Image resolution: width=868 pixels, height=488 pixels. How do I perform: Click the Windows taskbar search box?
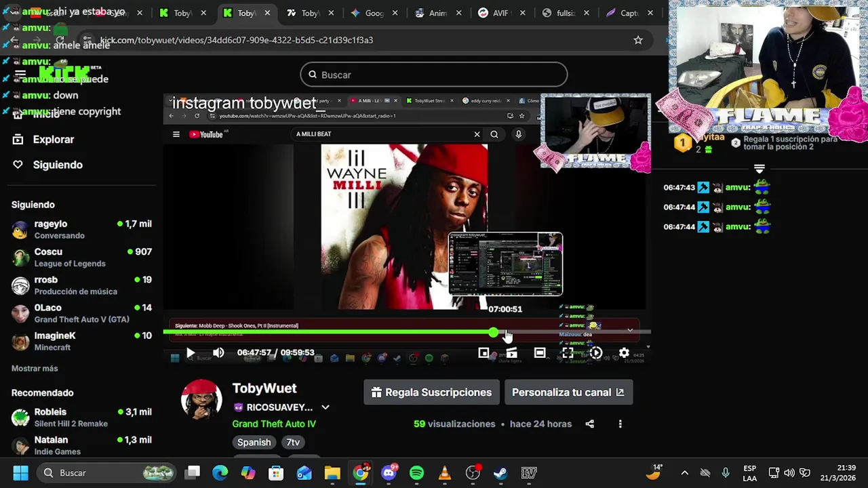coord(105,472)
